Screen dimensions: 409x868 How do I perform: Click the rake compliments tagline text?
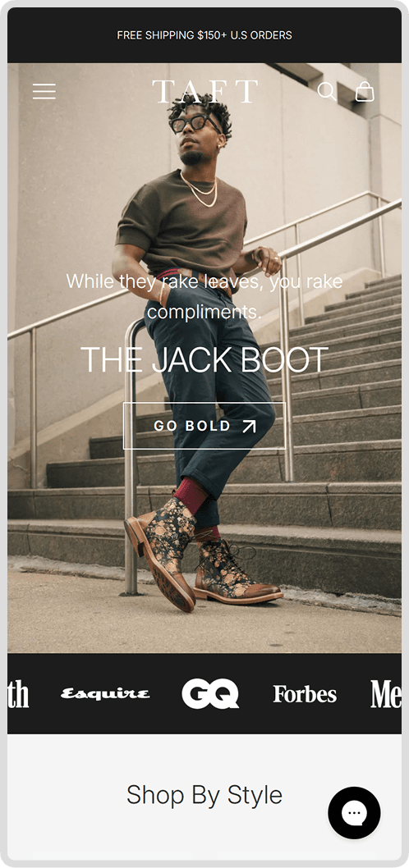[x=204, y=297]
